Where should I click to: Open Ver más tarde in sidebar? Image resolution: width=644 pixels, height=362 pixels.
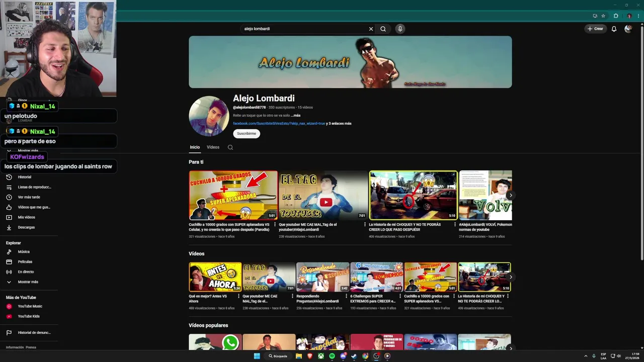click(x=23, y=197)
